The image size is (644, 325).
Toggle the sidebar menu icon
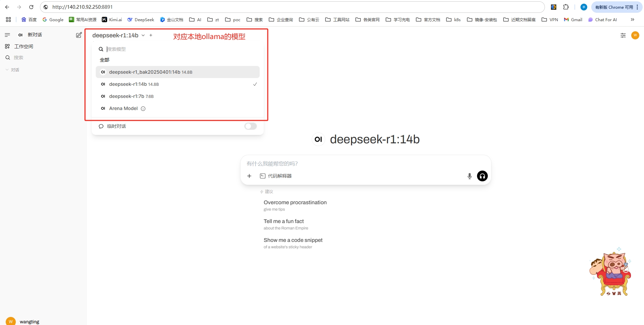7,35
